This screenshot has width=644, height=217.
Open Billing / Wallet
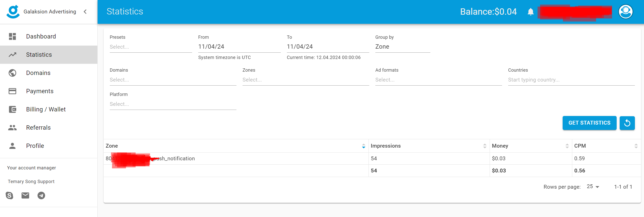pos(49,109)
